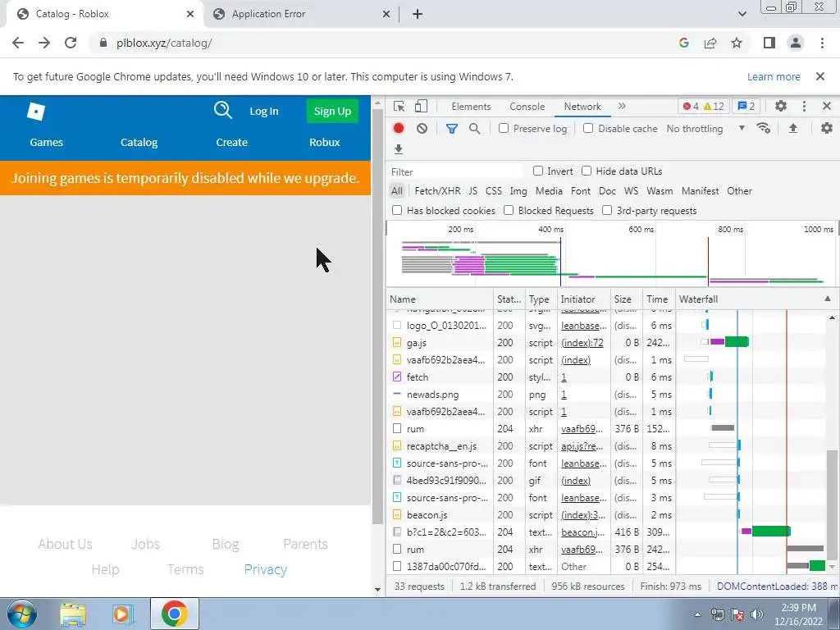The image size is (840, 630).
Task: Open the Privacy footer link
Action: (266, 569)
